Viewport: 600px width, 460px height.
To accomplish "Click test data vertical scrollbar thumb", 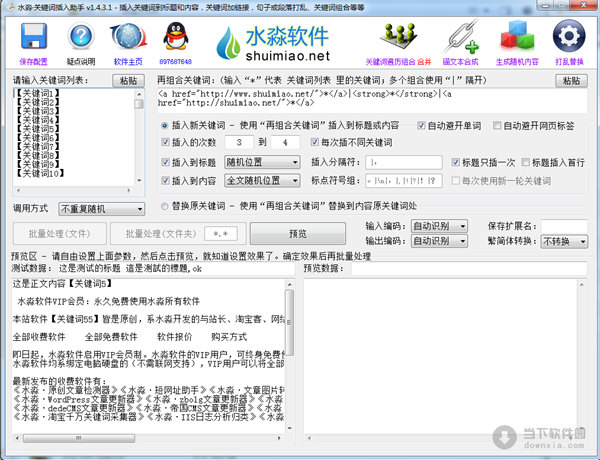I will click(x=290, y=323).
